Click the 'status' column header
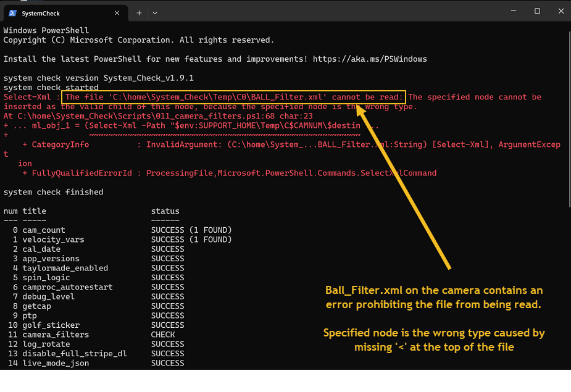 click(165, 211)
